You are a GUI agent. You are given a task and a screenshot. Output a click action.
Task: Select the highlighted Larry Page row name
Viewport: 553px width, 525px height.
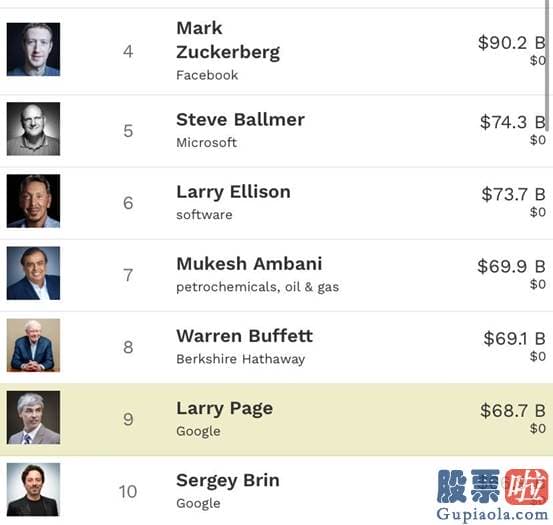coord(224,409)
